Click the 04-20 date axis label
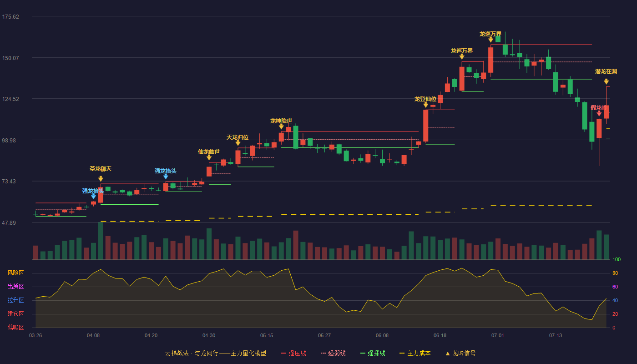 pyautogui.click(x=151, y=335)
